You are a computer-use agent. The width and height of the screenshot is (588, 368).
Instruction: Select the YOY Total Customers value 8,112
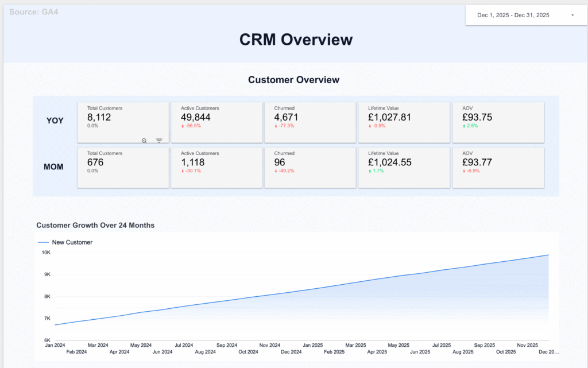coord(99,117)
